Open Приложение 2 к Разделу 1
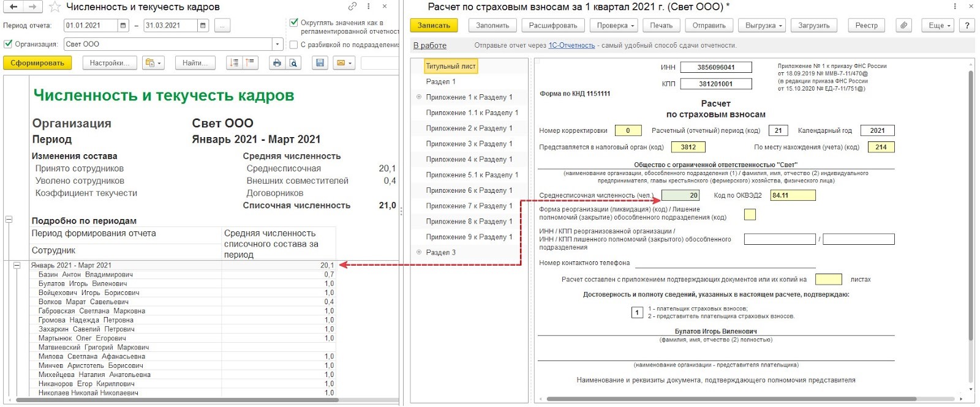The width and height of the screenshot is (980, 407). click(469, 128)
